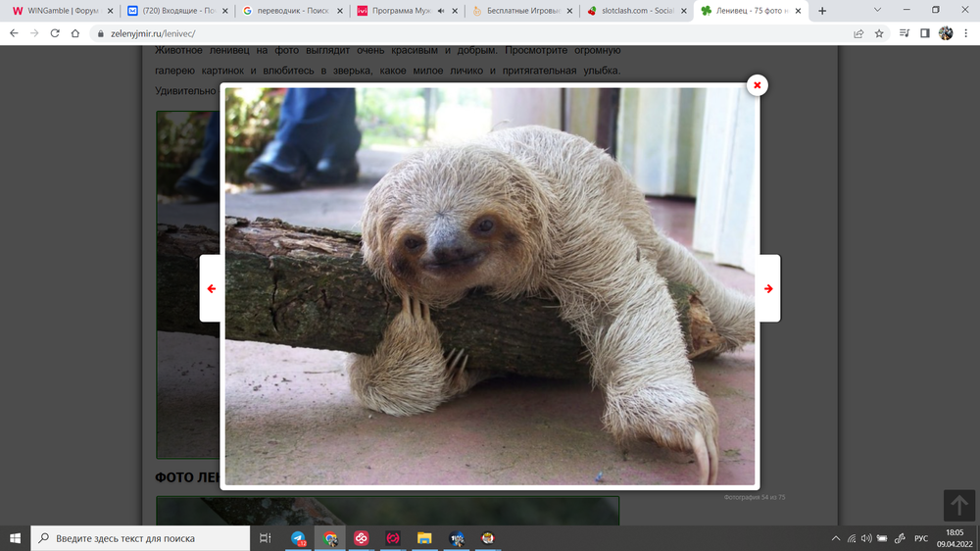The height and width of the screenshot is (551, 980).
Task: Open a new browser tab
Action: [821, 11]
